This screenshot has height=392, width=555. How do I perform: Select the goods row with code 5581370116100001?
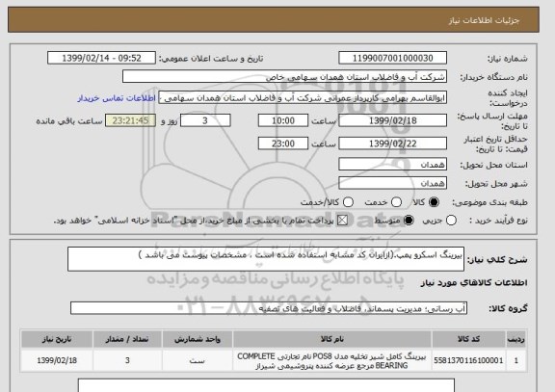274,360
